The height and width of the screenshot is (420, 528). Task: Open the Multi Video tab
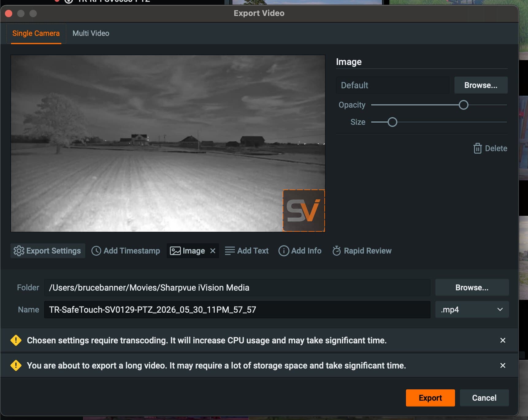click(91, 33)
